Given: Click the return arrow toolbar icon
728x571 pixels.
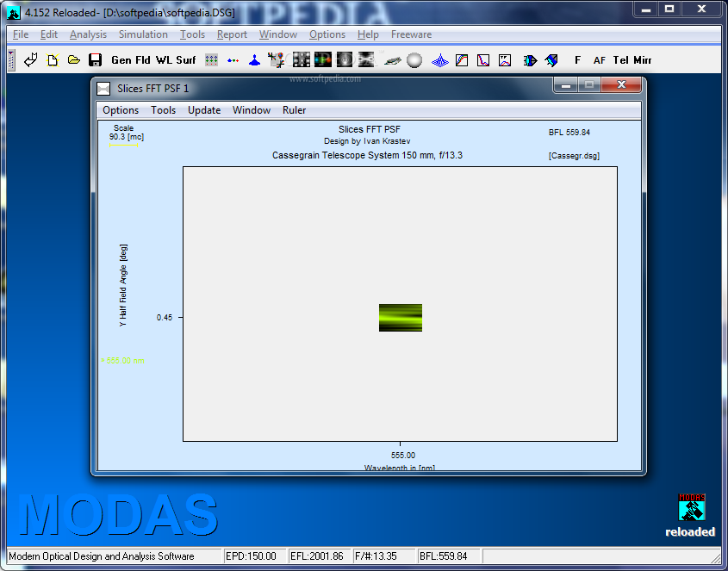Looking at the screenshot, I should click(x=31, y=60).
